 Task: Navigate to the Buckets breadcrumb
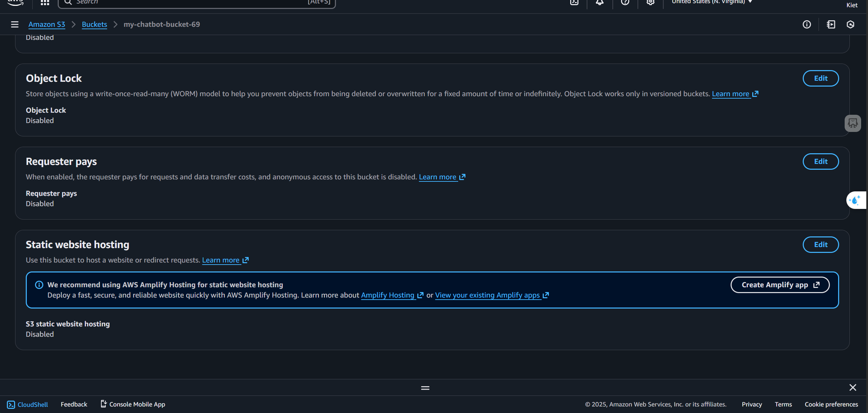[94, 24]
